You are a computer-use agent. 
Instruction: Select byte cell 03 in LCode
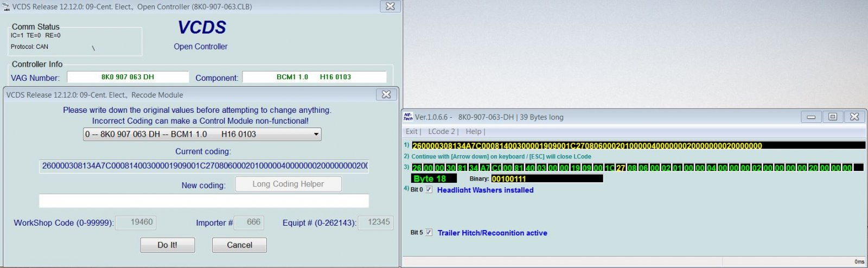(x=541, y=168)
